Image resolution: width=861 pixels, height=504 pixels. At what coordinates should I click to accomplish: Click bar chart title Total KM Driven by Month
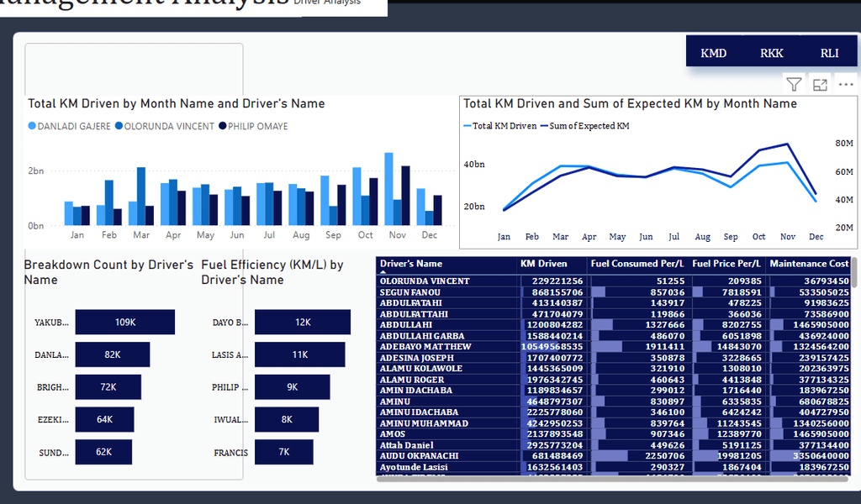177,103
